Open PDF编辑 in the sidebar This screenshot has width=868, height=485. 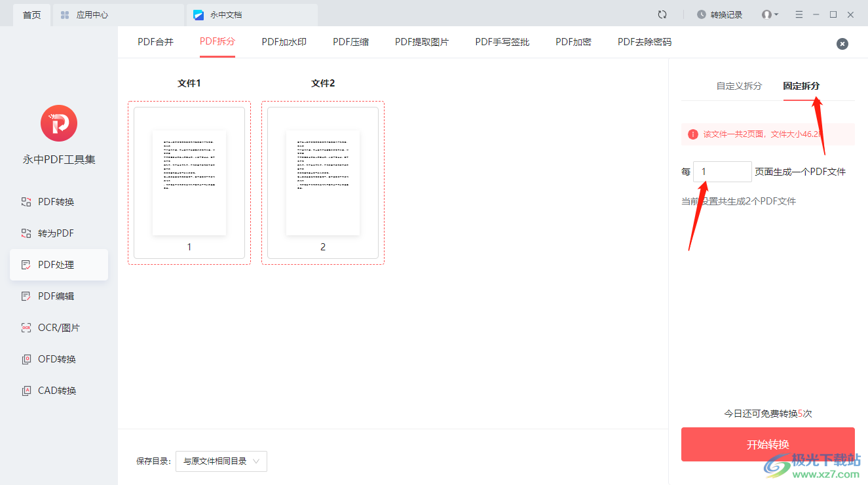(x=59, y=296)
